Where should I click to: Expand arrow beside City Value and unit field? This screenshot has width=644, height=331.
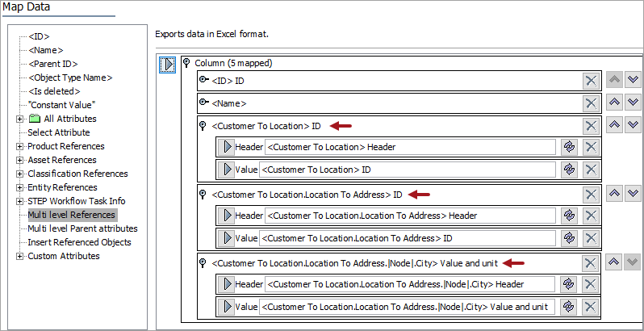coord(226,306)
